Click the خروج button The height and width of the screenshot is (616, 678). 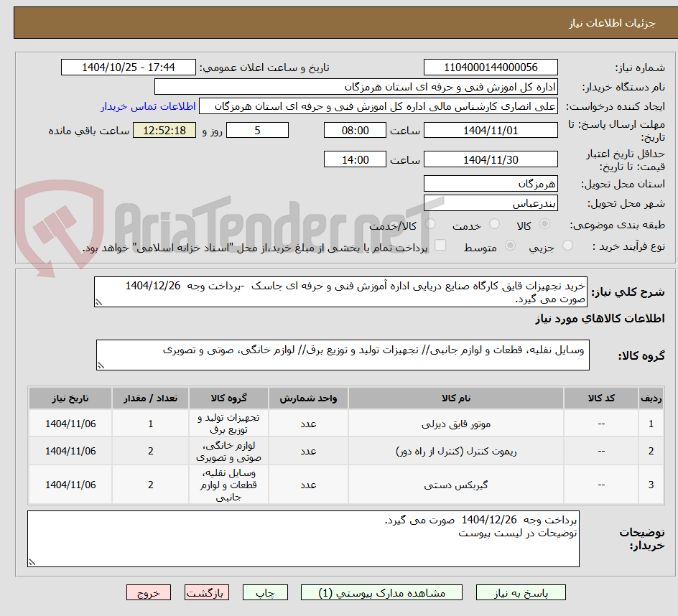(149, 592)
